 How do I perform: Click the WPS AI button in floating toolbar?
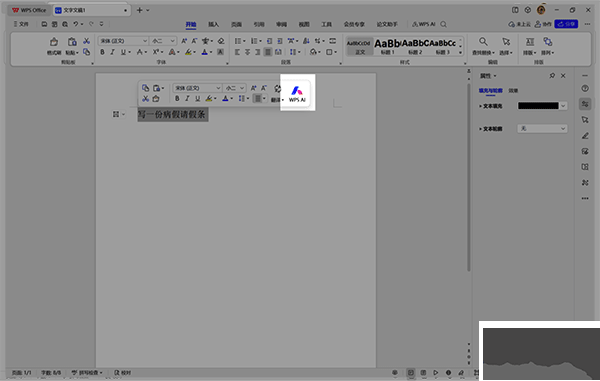point(297,94)
